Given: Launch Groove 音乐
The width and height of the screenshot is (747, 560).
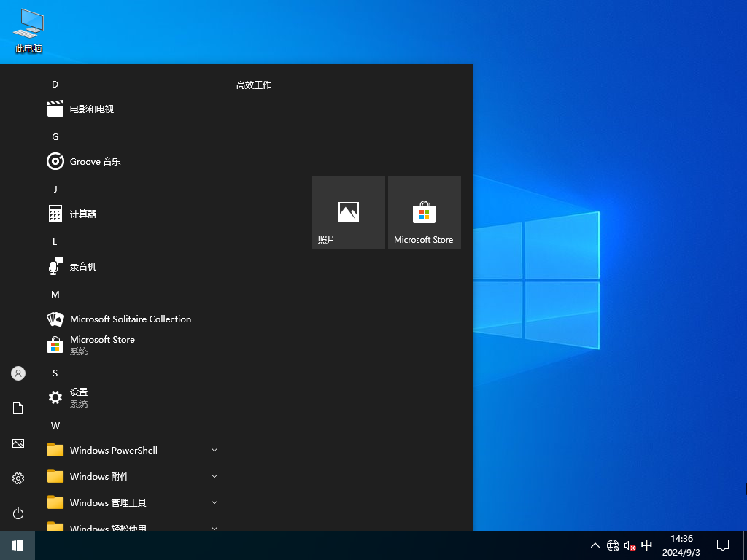Looking at the screenshot, I should (x=94, y=161).
